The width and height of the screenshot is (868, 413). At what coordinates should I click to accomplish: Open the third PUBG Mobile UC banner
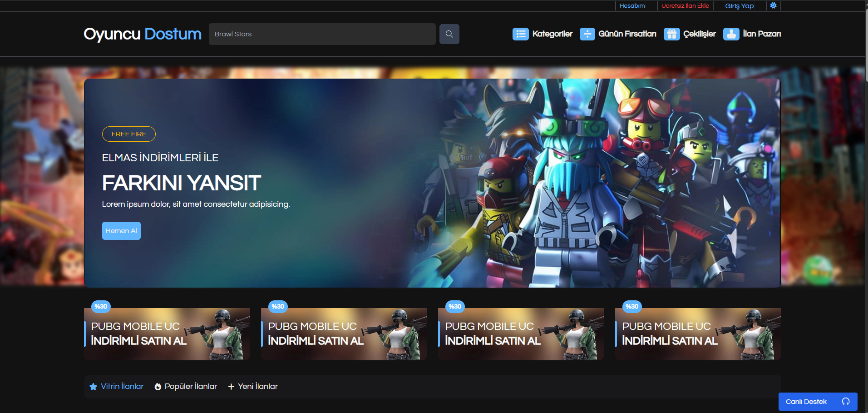(521, 334)
